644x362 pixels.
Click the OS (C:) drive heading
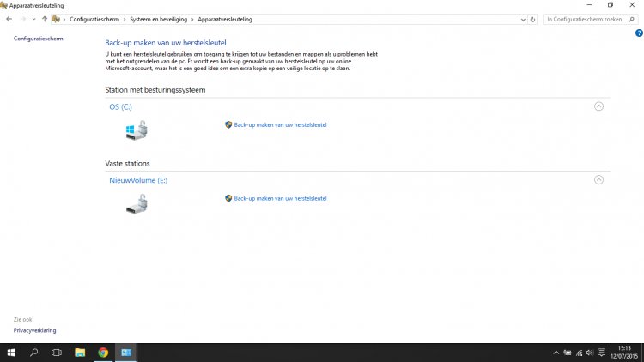click(x=120, y=106)
